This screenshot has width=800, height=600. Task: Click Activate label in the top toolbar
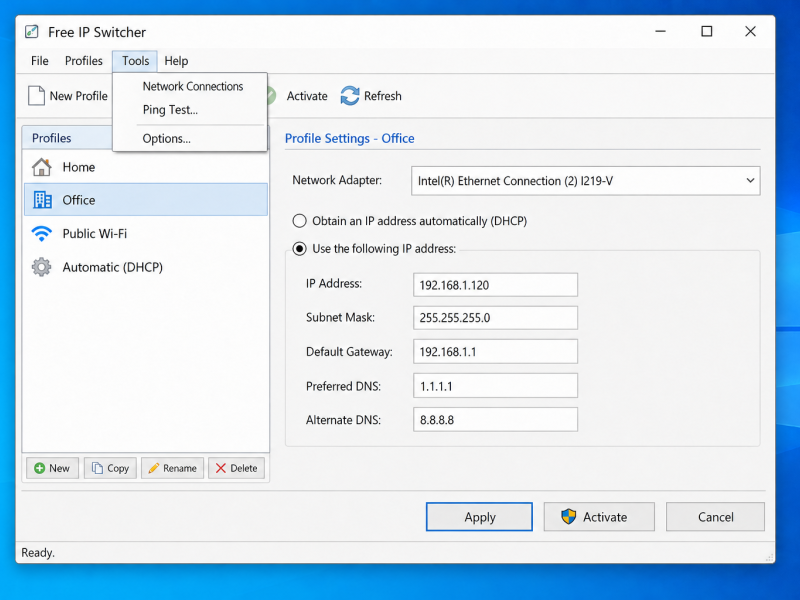pos(307,96)
